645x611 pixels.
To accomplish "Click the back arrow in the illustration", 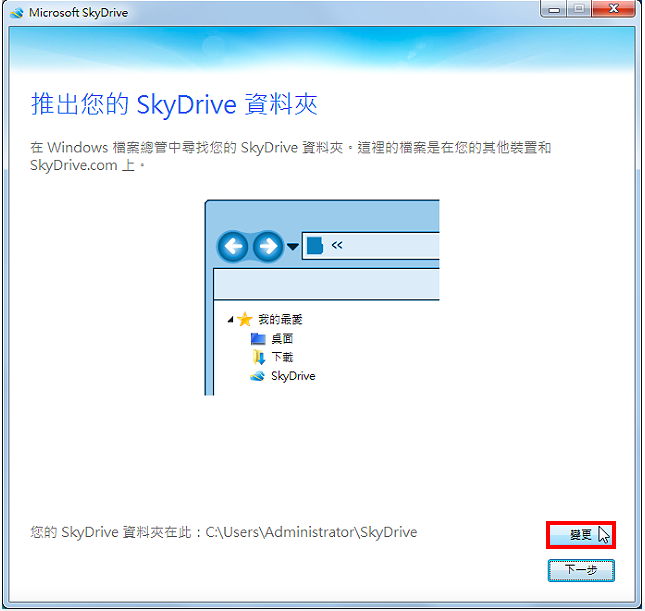I will [233, 246].
